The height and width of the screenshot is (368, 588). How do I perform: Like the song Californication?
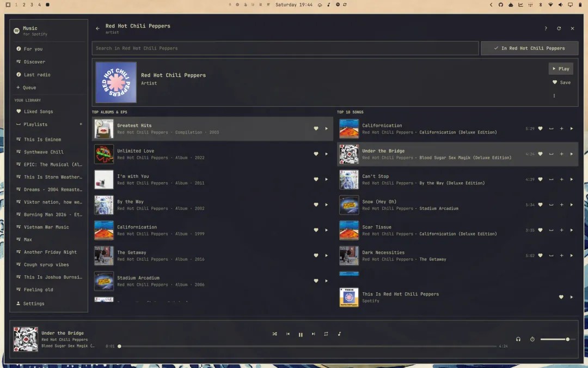(x=541, y=129)
